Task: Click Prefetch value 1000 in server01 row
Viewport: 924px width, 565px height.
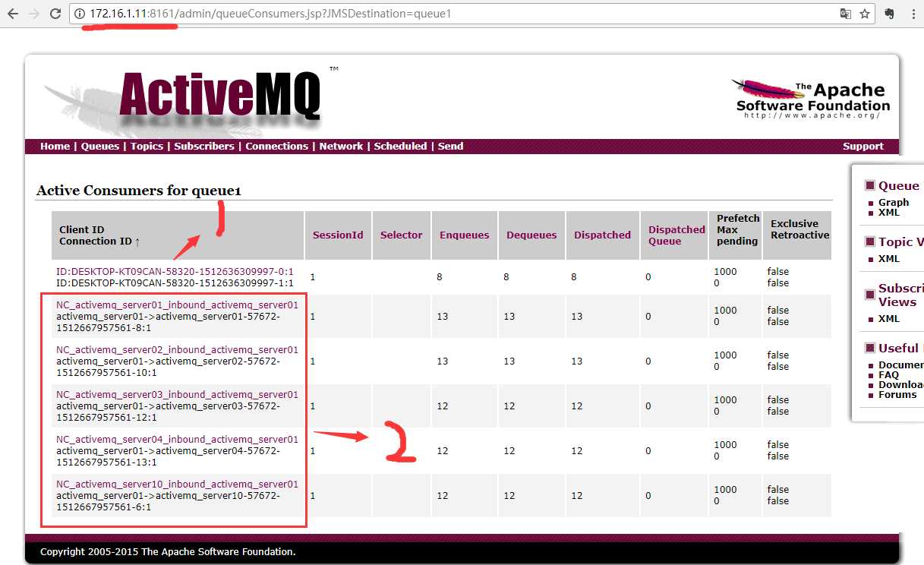Action: pos(725,310)
